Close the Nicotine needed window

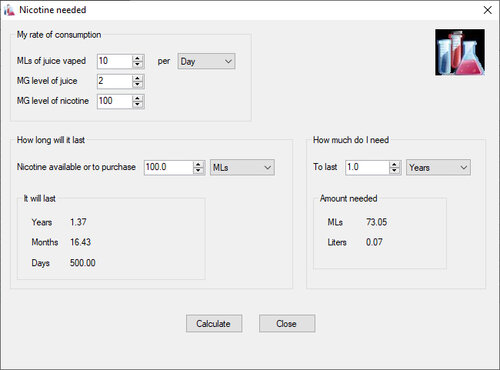pos(488,10)
